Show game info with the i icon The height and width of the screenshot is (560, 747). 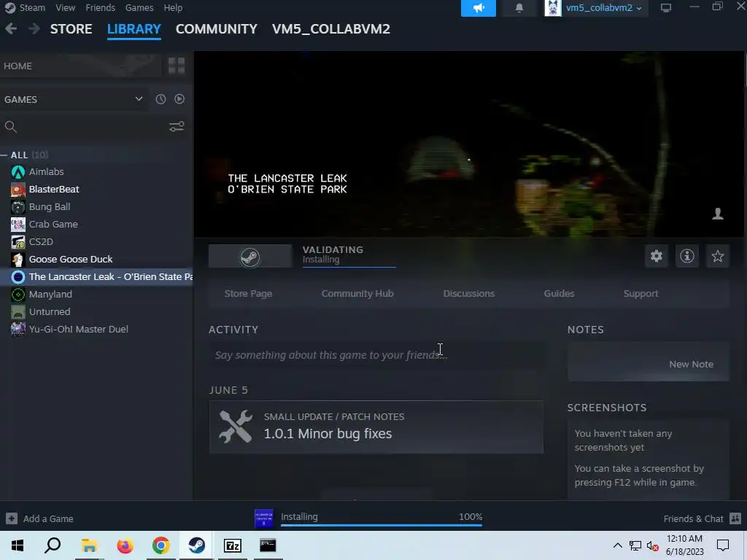pyautogui.click(x=687, y=256)
